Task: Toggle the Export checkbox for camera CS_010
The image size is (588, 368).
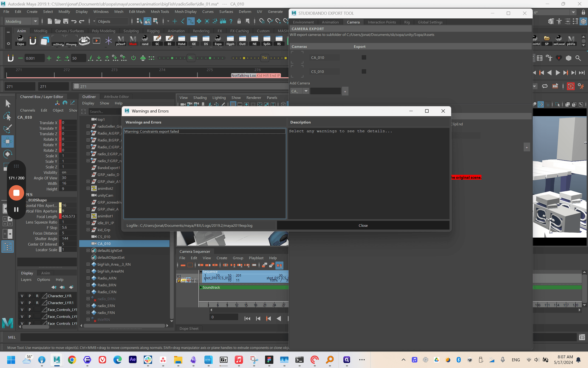Action: point(364,71)
